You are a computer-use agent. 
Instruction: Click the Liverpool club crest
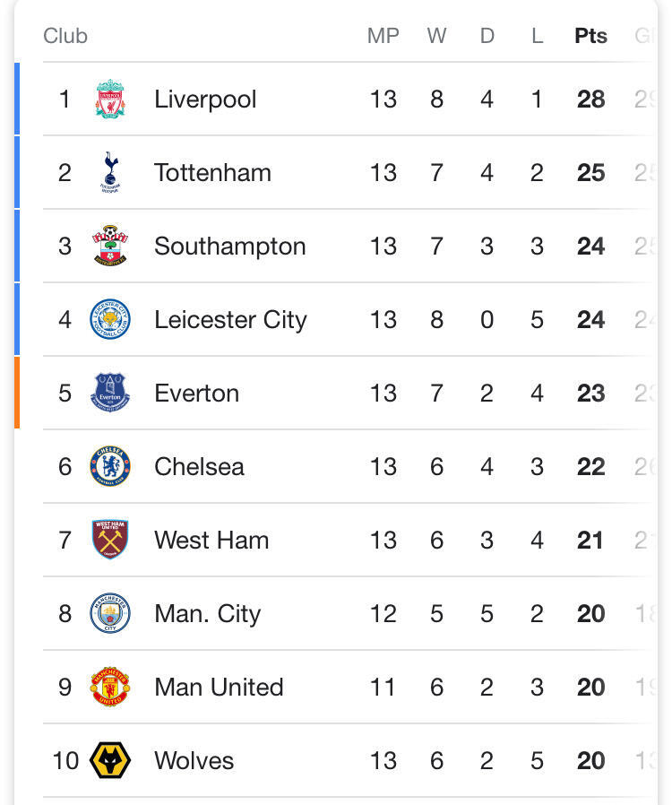click(110, 100)
